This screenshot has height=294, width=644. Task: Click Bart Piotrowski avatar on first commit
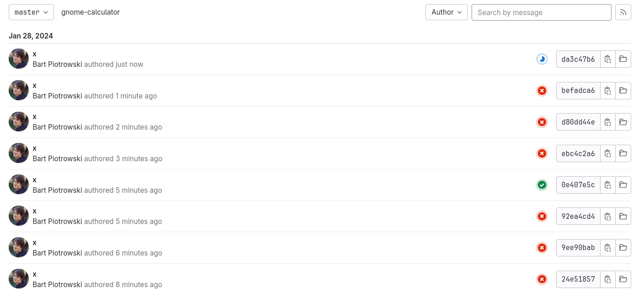(x=19, y=59)
